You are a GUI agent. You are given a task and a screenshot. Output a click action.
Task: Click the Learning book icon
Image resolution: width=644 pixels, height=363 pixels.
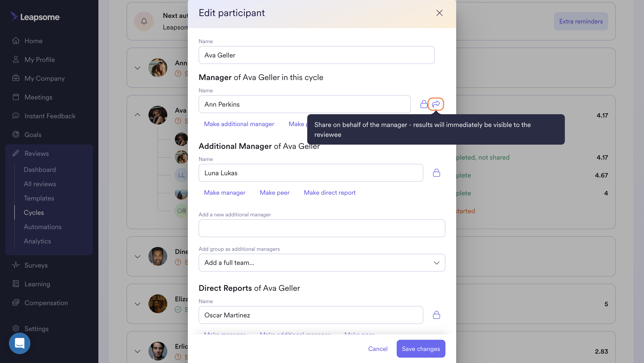coord(16,284)
